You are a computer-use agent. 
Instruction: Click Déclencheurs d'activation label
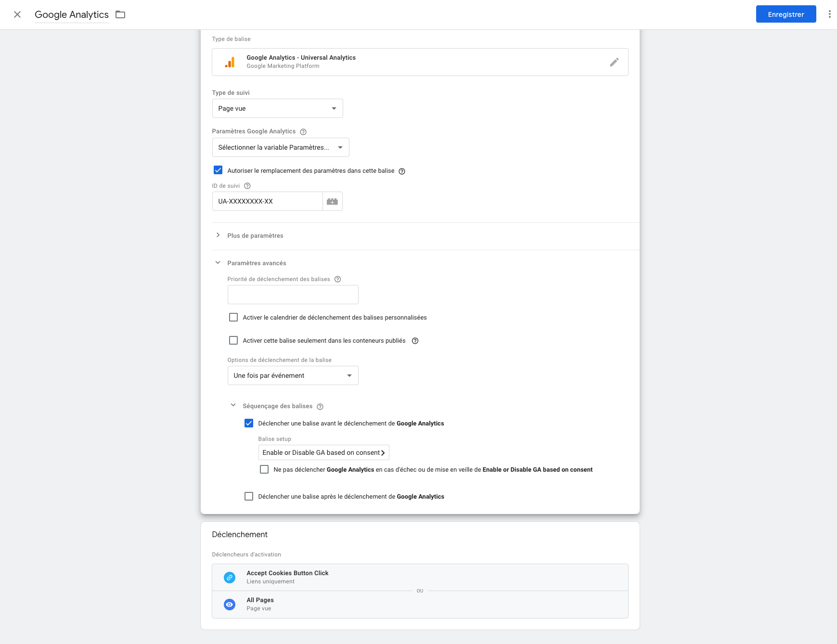(246, 554)
